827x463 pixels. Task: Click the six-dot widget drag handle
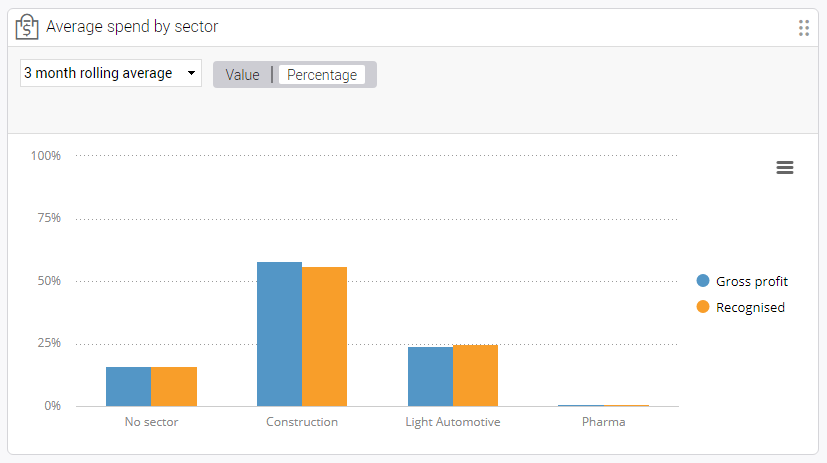point(803,28)
